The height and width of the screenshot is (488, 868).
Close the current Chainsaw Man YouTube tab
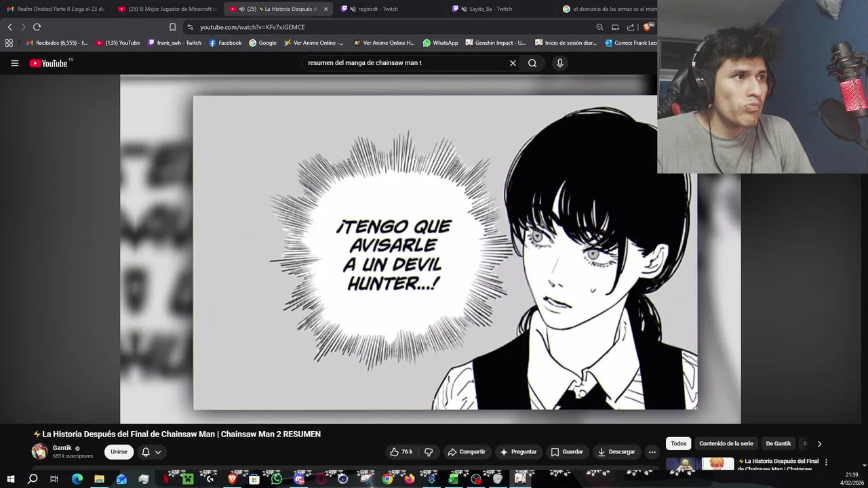(325, 9)
